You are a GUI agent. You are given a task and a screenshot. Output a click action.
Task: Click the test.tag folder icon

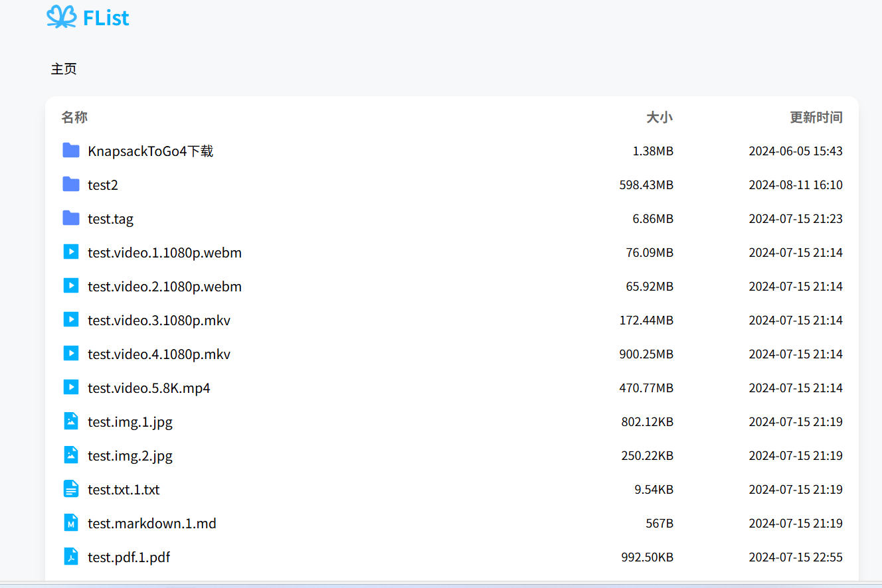[71, 218]
